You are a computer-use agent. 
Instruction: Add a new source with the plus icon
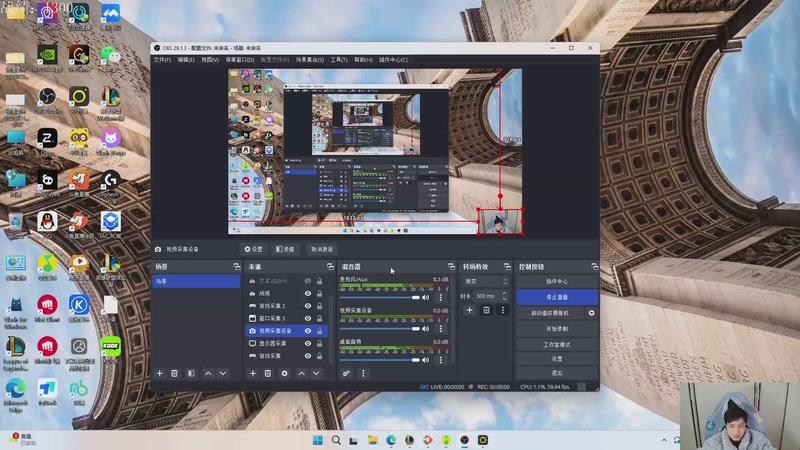[x=253, y=373]
